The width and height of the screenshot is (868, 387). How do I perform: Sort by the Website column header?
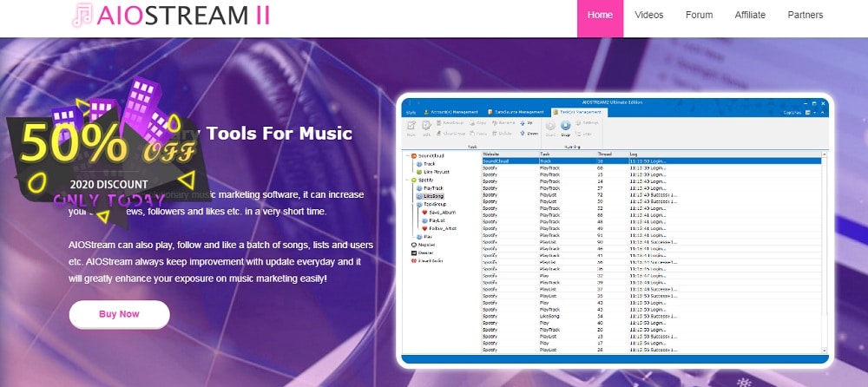510,154
